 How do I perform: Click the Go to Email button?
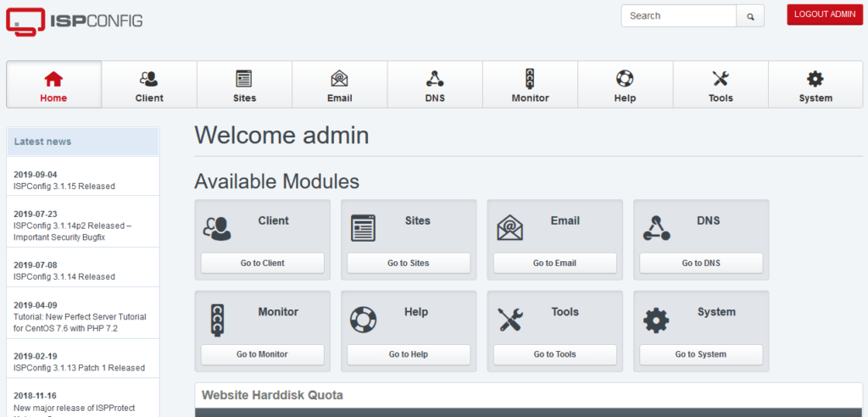554,263
